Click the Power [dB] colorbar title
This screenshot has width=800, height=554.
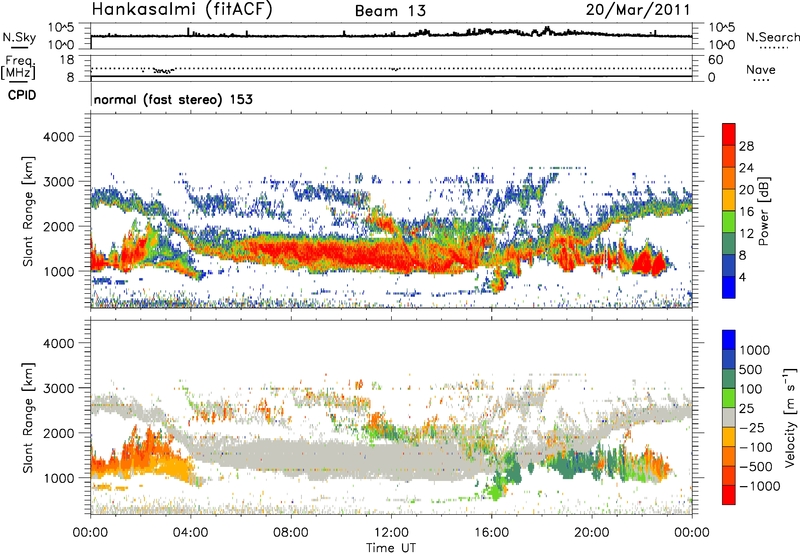pos(763,211)
